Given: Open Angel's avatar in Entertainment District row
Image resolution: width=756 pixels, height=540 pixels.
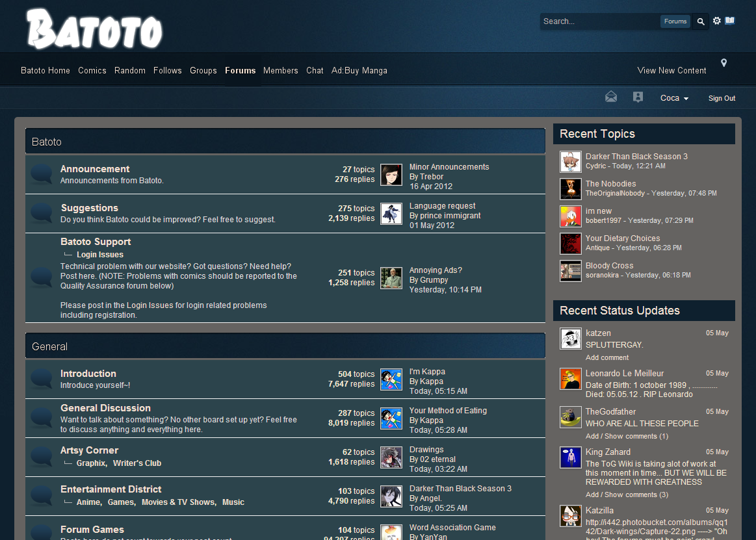Looking at the screenshot, I should [x=391, y=496].
